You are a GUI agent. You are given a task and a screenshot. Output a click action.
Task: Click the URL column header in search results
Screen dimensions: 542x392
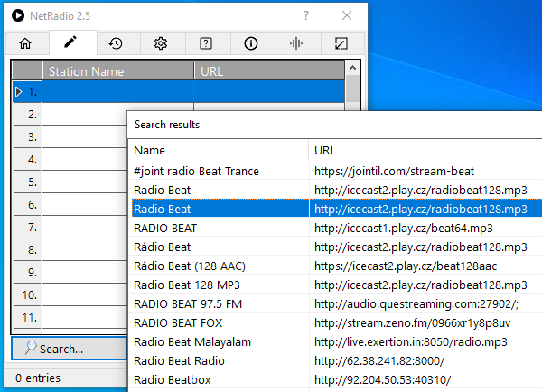coord(425,150)
